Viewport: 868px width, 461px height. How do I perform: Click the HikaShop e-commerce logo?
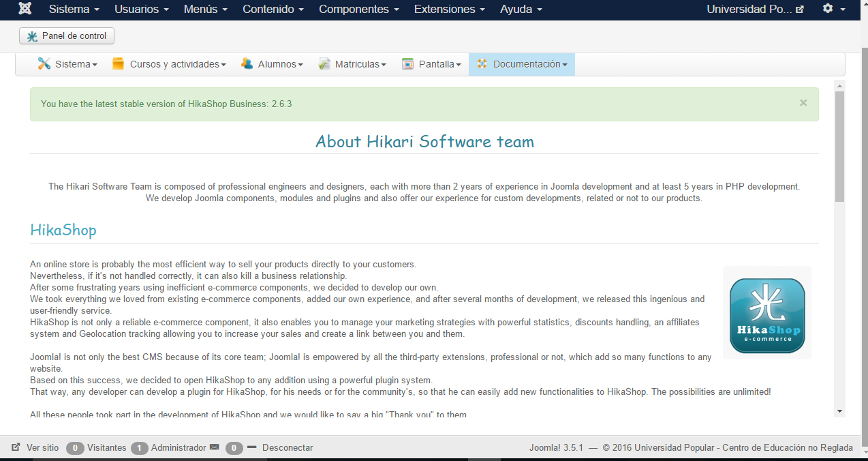coord(766,312)
